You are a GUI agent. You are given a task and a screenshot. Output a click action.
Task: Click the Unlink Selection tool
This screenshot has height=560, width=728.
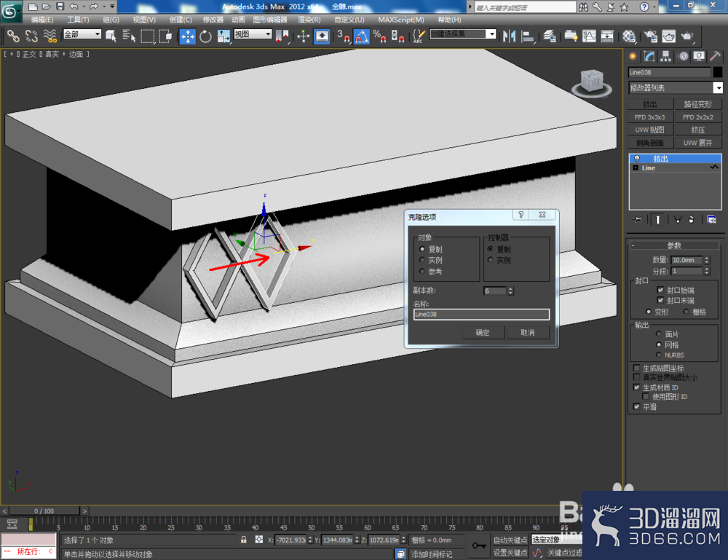click(x=31, y=36)
